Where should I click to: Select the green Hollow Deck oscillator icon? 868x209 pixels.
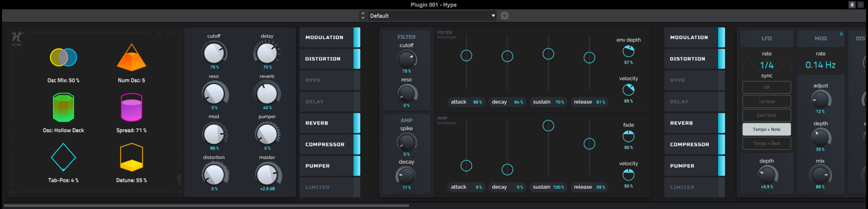63,107
